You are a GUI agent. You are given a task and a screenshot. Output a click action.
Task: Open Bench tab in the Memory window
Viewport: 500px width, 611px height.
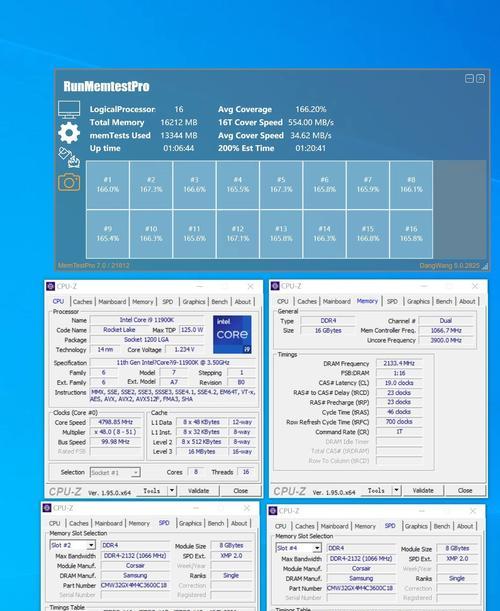[x=444, y=301]
